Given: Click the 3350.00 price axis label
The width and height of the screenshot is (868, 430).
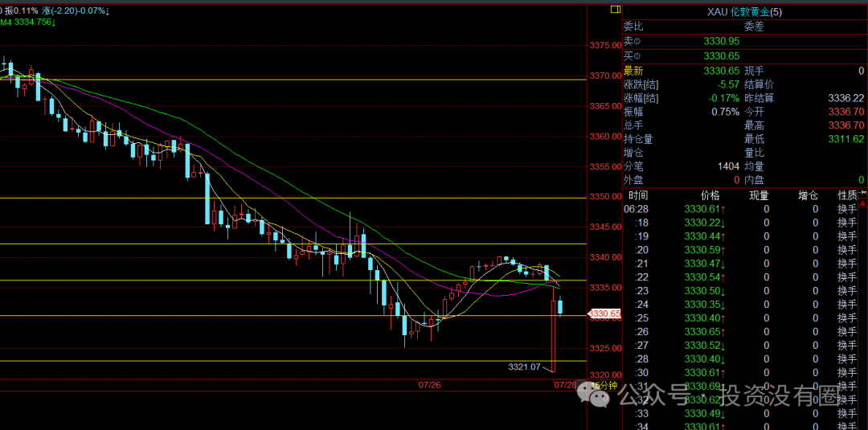Looking at the screenshot, I should [604, 197].
